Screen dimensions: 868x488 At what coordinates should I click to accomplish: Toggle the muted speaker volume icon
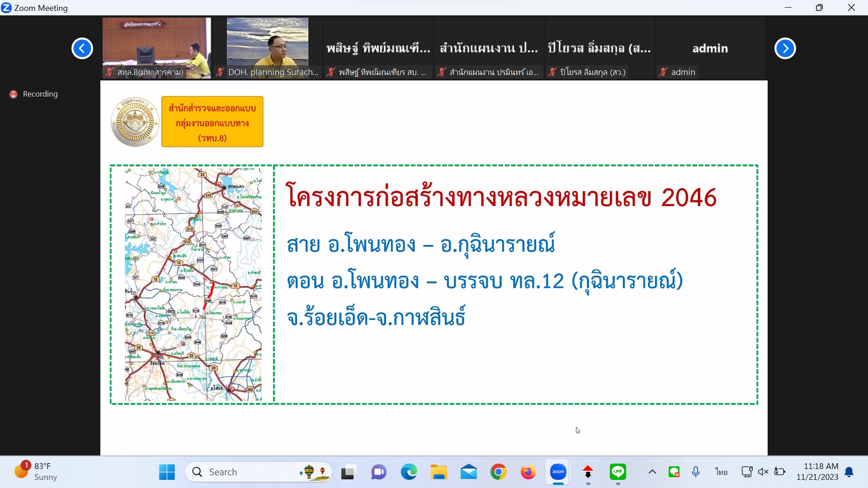tap(763, 472)
